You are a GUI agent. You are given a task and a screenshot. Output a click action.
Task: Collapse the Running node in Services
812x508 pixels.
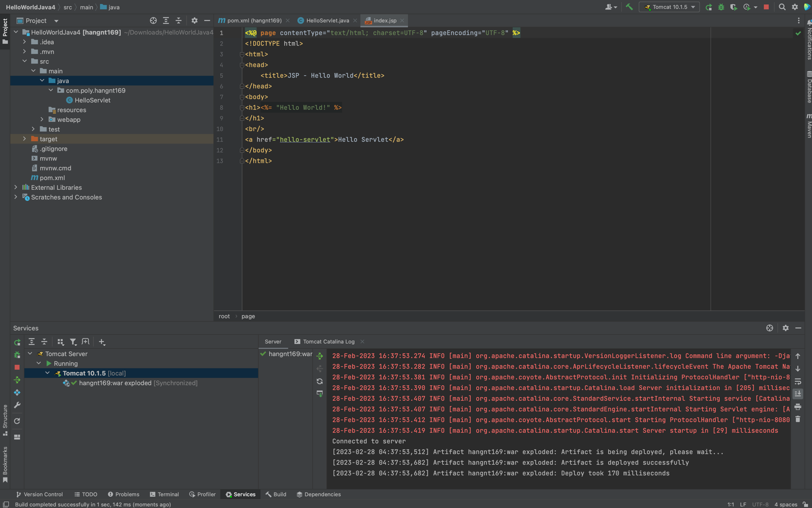pos(39,363)
